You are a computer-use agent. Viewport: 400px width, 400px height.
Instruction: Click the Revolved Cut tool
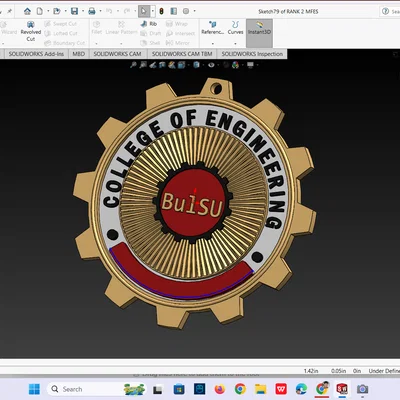click(31, 31)
